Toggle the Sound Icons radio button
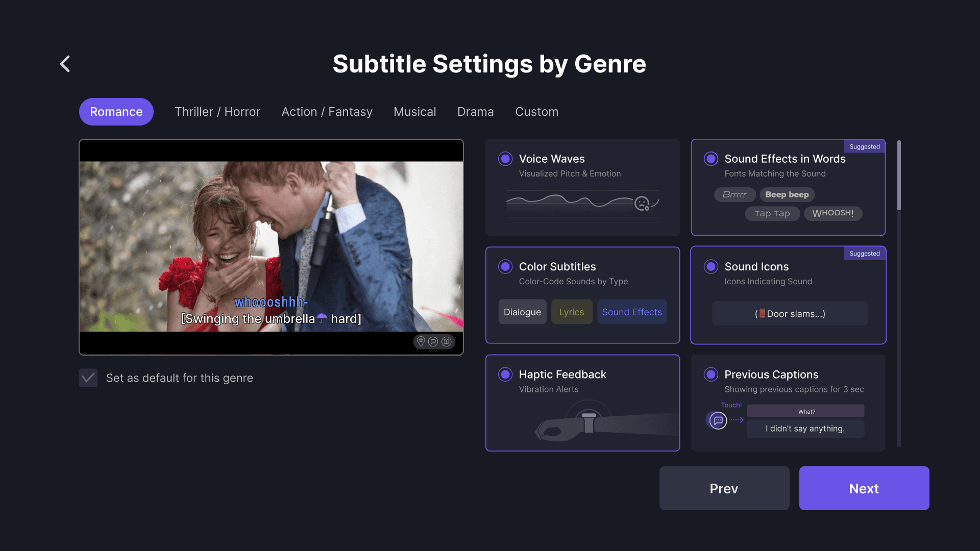This screenshot has width=980, height=551. coord(711,266)
